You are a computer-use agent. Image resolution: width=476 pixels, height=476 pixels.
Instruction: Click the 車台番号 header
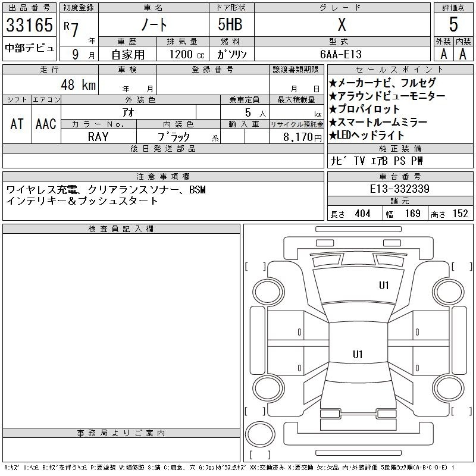[x=400, y=176]
